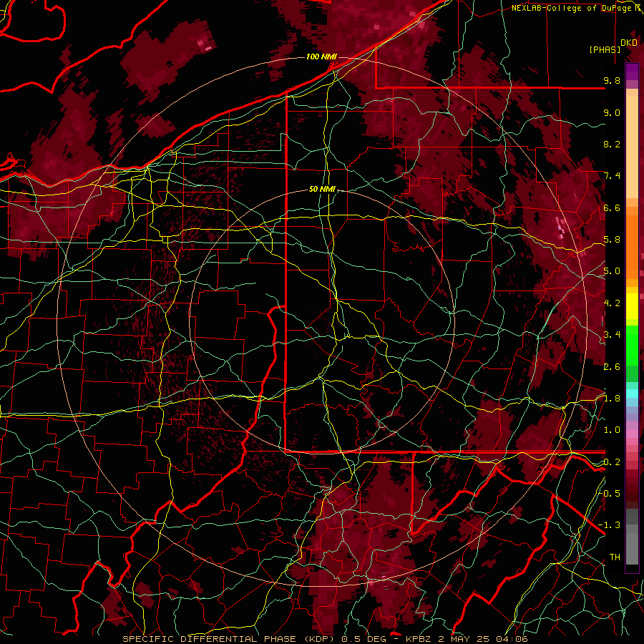Pick the bright green segment of the color bar
Viewport: 644px width, 644px height.
[x=632, y=345]
